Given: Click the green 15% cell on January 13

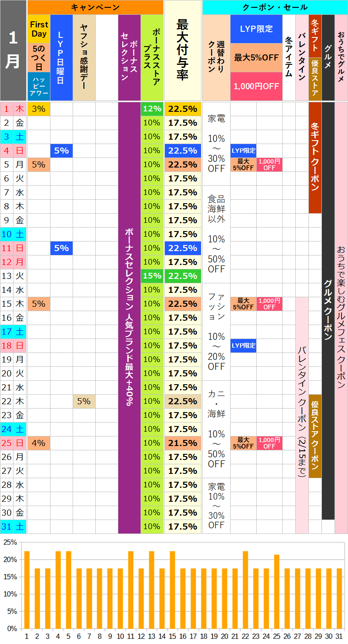Looking at the screenshot, I should [x=152, y=276].
